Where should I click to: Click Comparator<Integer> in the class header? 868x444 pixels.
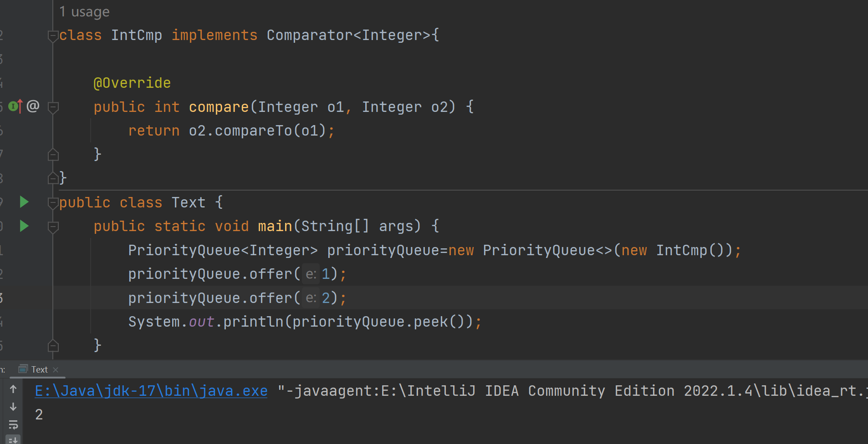click(x=348, y=35)
